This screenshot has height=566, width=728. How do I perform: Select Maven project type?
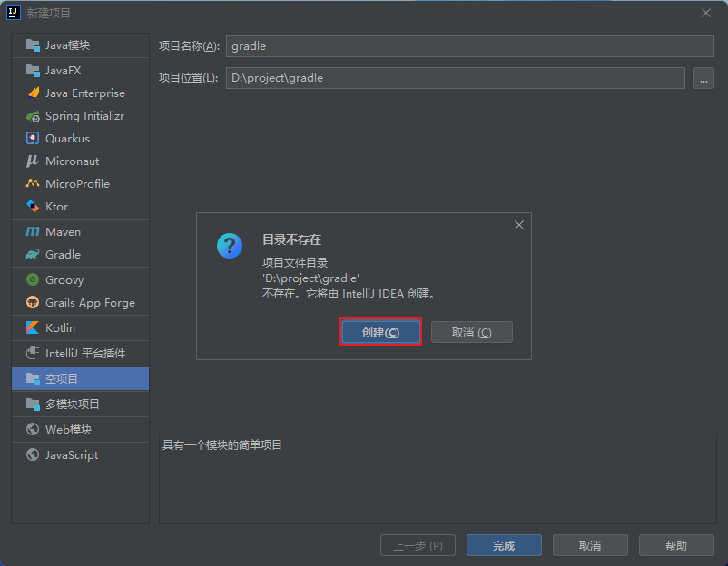pos(80,231)
